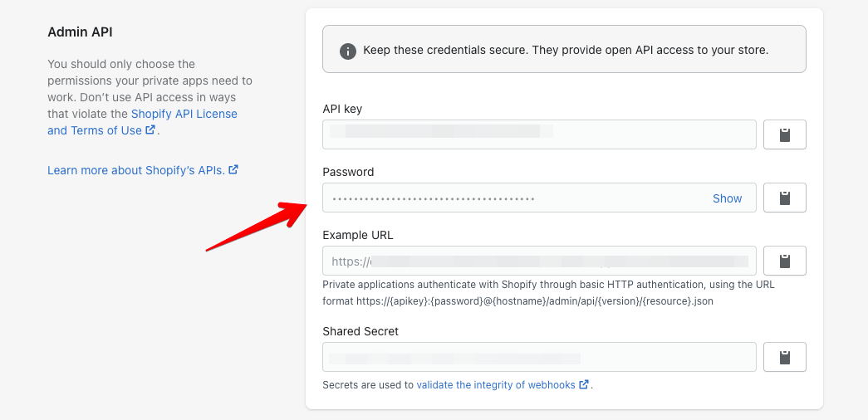Click inside the Example URL field
The width and height of the screenshot is (868, 420).
538,261
